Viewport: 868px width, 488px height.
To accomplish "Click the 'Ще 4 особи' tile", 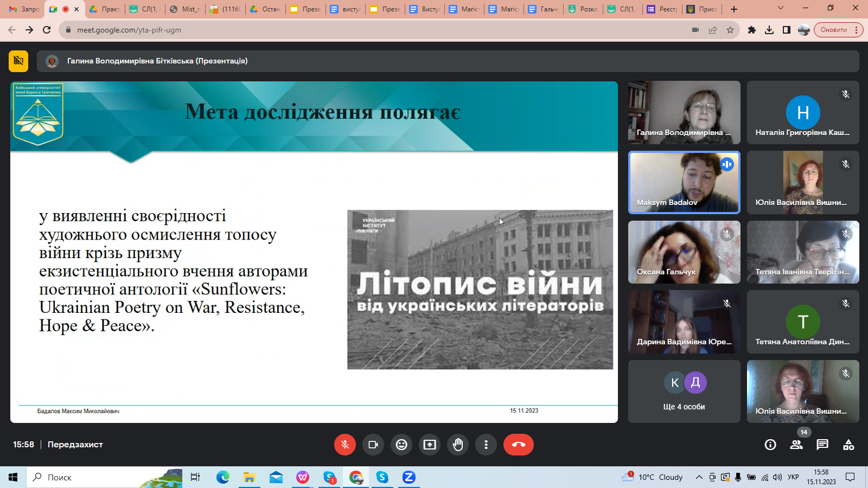I will tap(684, 391).
